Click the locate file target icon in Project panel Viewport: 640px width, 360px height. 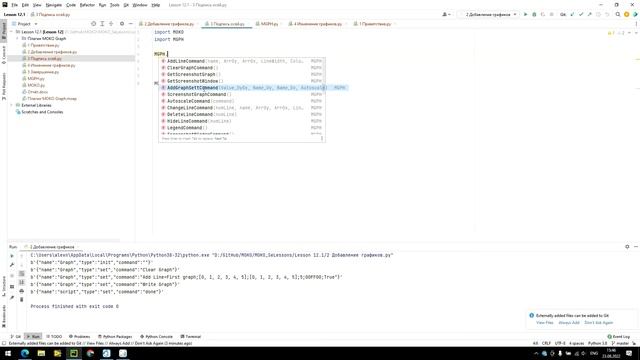pos(93,24)
